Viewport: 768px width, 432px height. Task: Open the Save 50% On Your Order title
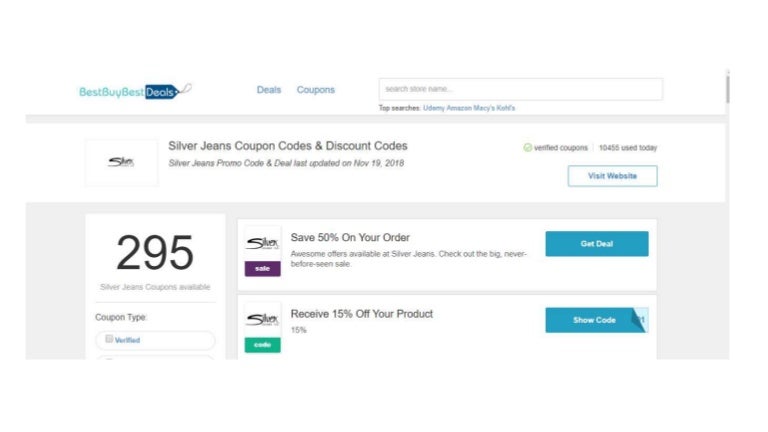click(x=350, y=238)
